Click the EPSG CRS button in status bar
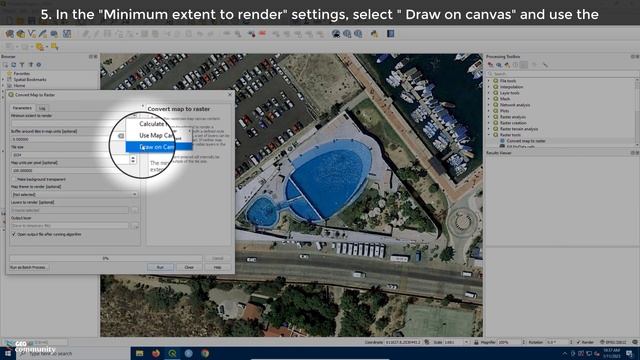This screenshot has width=640, height=360. pyautogui.click(x=613, y=342)
